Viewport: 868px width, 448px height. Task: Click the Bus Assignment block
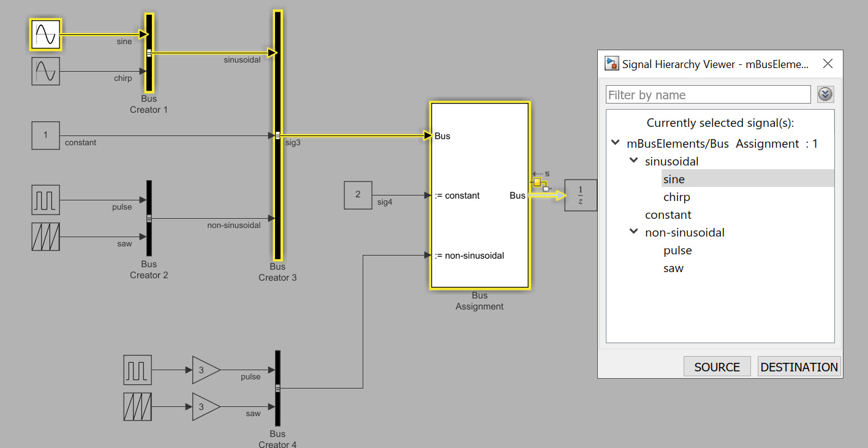coord(480,195)
